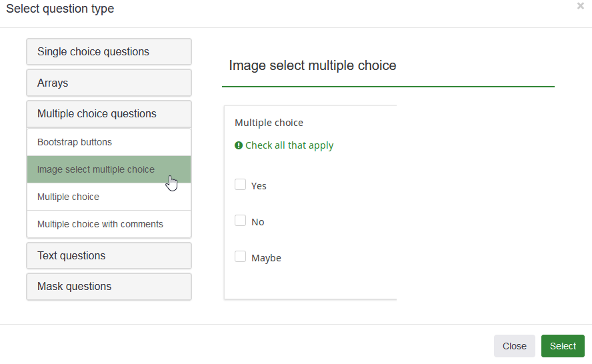The image size is (592, 364).
Task: Check the No option box
Action: pyautogui.click(x=241, y=221)
